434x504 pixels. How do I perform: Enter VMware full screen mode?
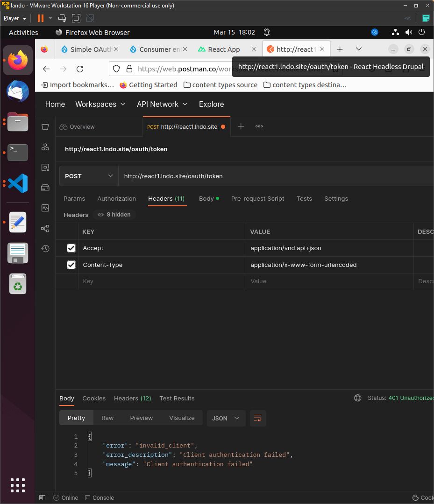pos(76,18)
